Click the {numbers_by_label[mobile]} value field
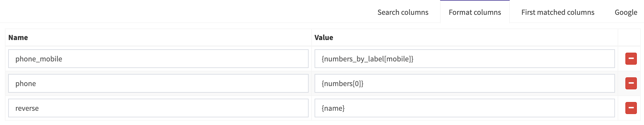 (x=465, y=59)
